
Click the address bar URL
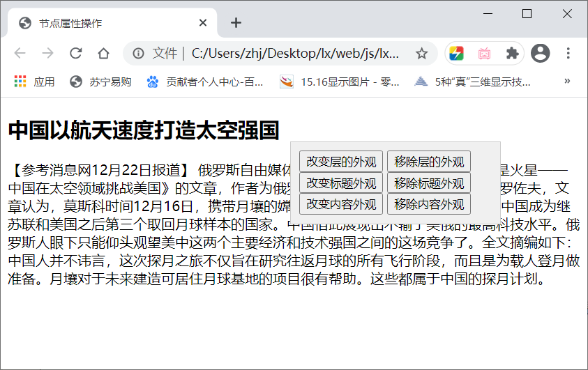coord(295,54)
